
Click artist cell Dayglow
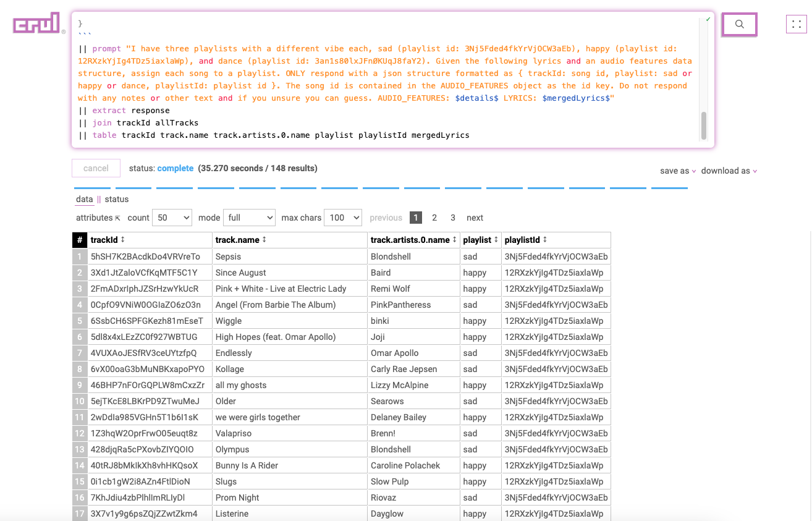[x=414, y=514]
